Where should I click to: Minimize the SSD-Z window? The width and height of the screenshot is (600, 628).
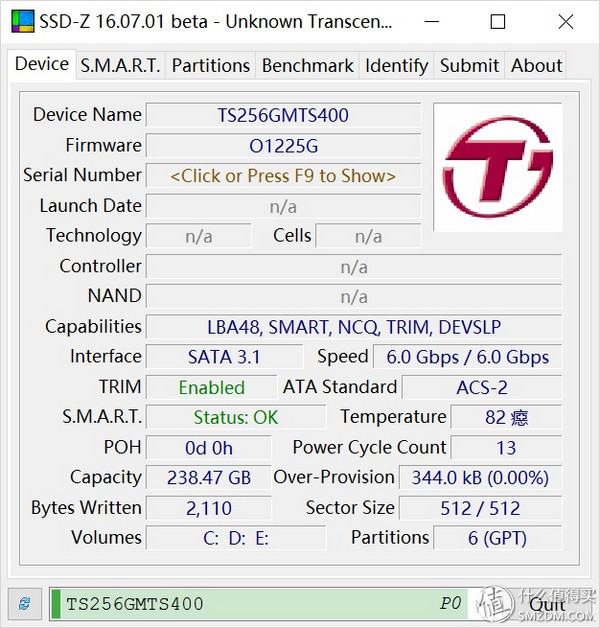click(433, 21)
